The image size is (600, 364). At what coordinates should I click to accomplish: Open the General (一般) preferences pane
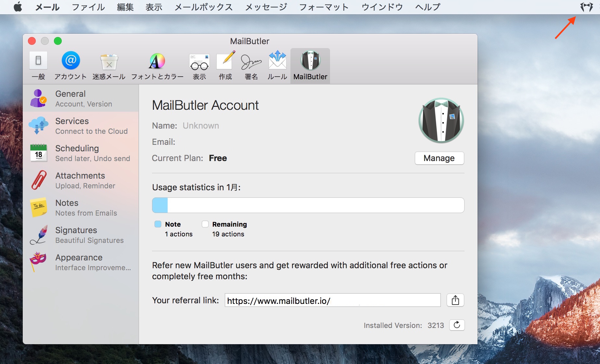click(x=38, y=66)
